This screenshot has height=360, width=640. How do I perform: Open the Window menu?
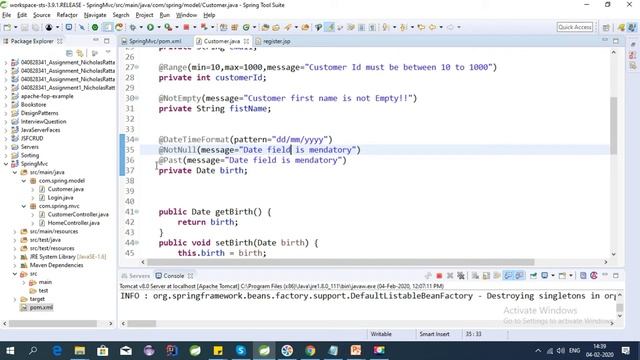(x=186, y=15)
